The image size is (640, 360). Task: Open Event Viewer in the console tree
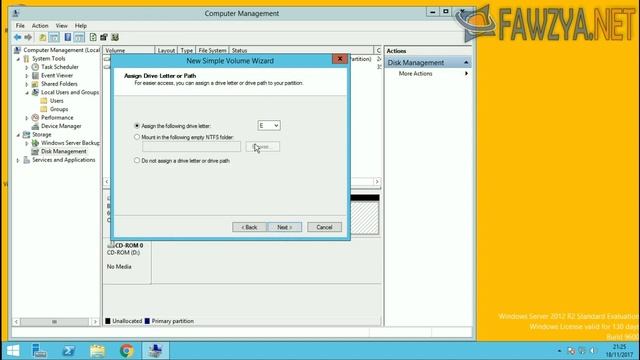click(57, 76)
